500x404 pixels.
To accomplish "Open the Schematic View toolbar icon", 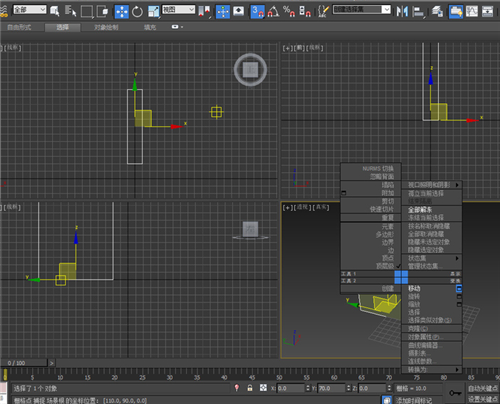I will (x=487, y=11).
